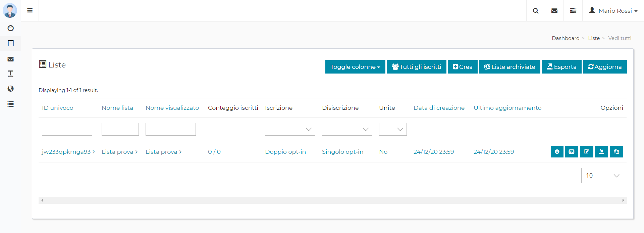Viewport: 644px width, 233px height.
Task: Click the Crea button
Action: pyautogui.click(x=463, y=67)
